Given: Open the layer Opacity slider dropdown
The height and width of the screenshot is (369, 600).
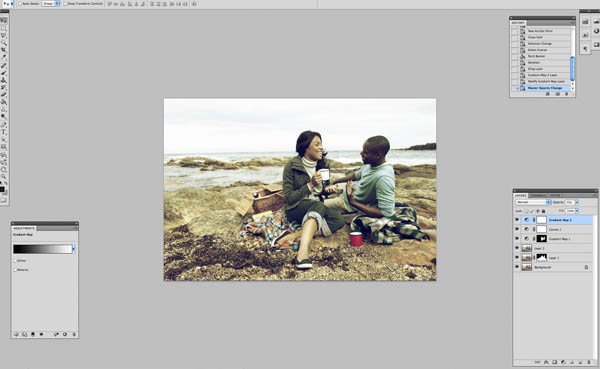Looking at the screenshot, I should click(x=577, y=202).
